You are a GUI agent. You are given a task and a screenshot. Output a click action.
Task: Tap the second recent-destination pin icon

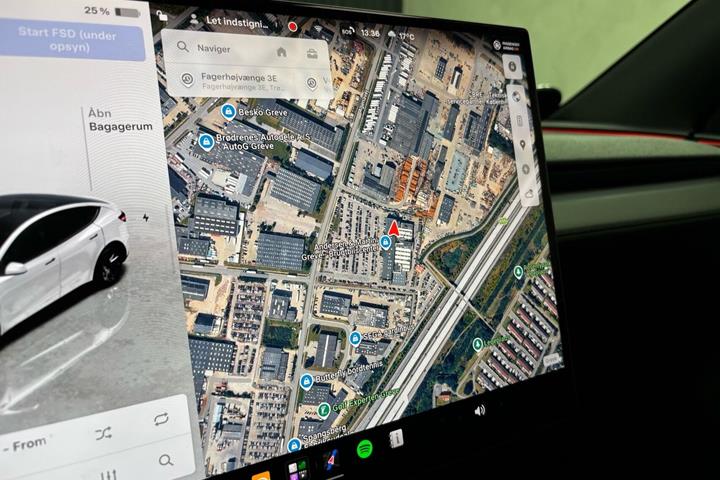point(311,83)
